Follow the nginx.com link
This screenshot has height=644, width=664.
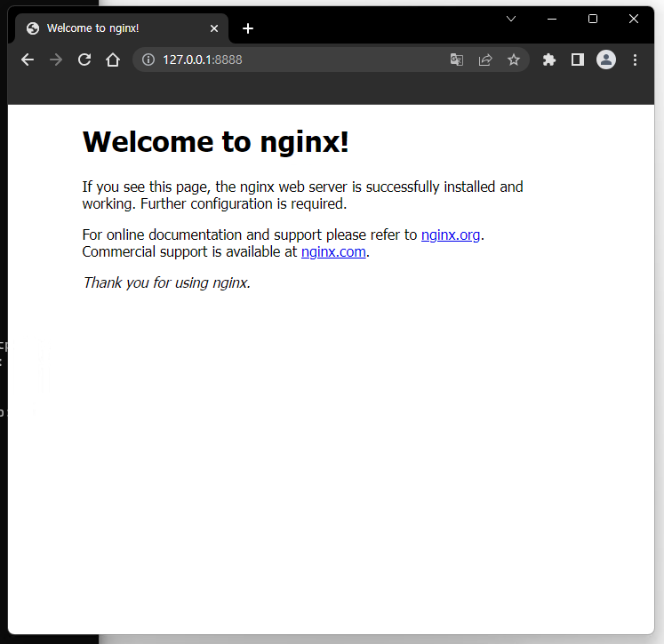(x=333, y=251)
